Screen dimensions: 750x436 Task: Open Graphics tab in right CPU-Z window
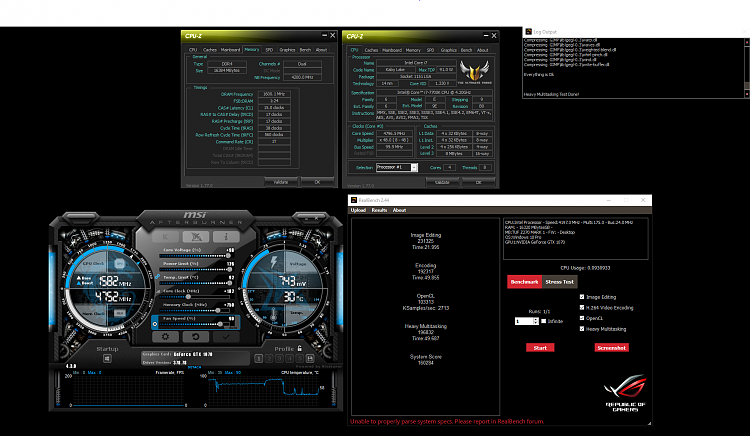point(449,50)
